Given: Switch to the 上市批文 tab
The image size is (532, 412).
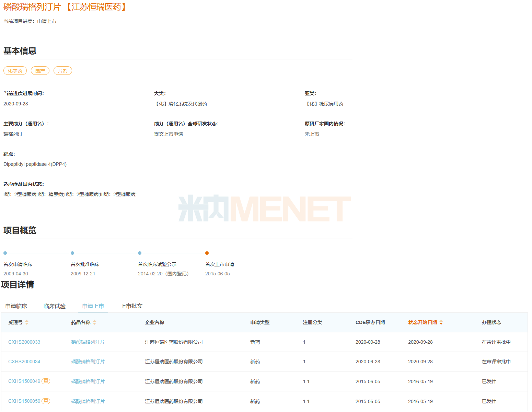Looking at the screenshot, I should 131,306.
